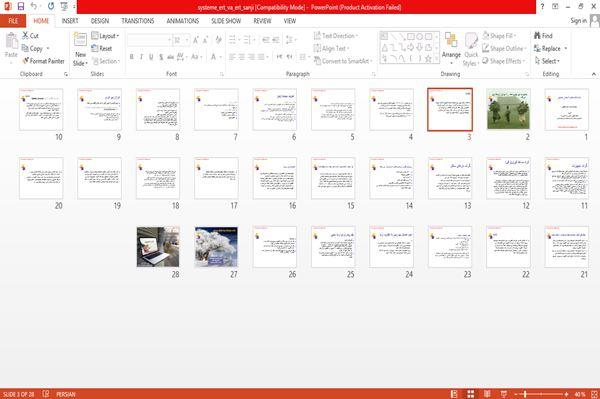Image resolution: width=600 pixels, height=399 pixels.
Task: Click zoom out minus button
Action: 516,394
